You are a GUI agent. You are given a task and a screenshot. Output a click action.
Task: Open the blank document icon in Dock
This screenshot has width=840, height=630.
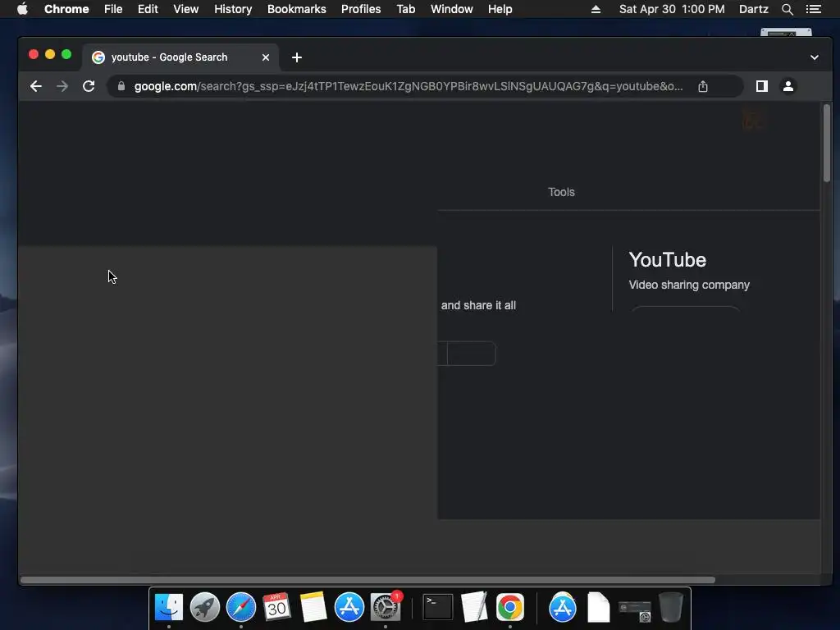tap(598, 608)
